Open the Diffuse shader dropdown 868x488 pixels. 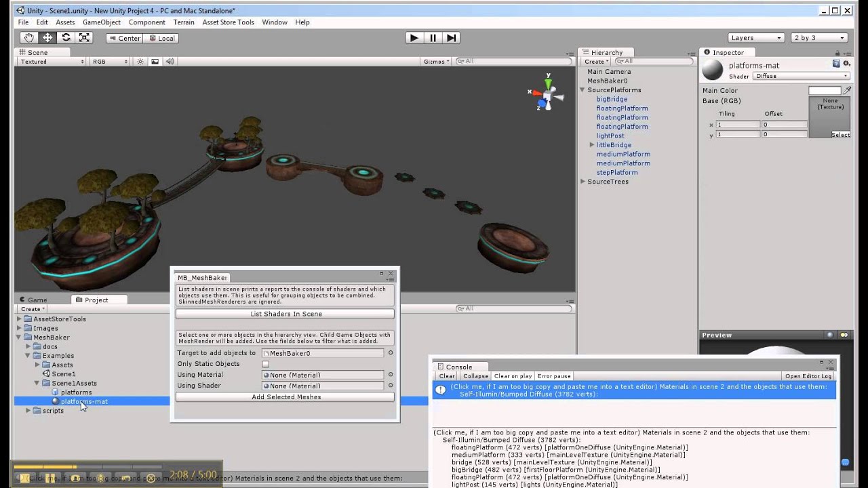tap(802, 76)
